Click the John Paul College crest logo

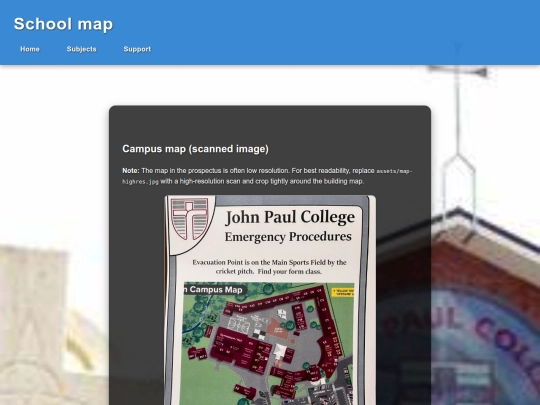[x=190, y=219]
